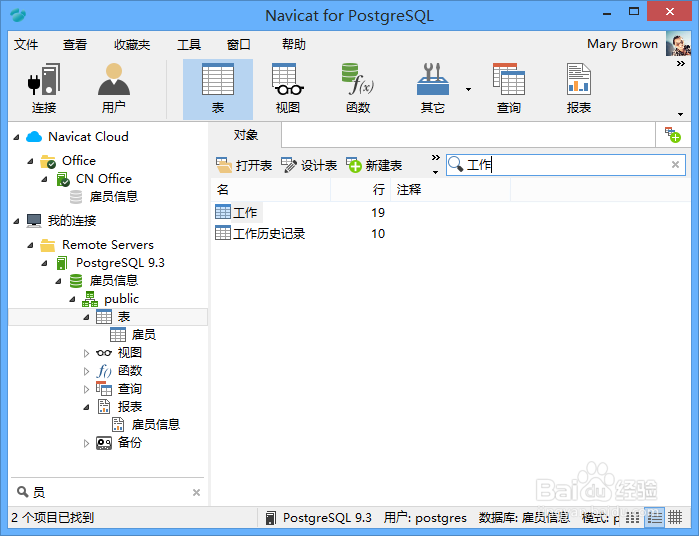
Task: Click the 名 column header
Action: pyautogui.click(x=271, y=190)
